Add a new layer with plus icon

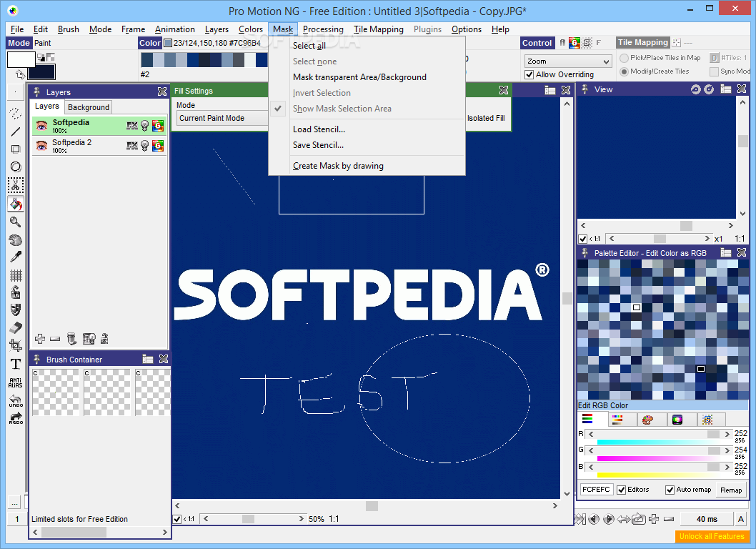40,339
